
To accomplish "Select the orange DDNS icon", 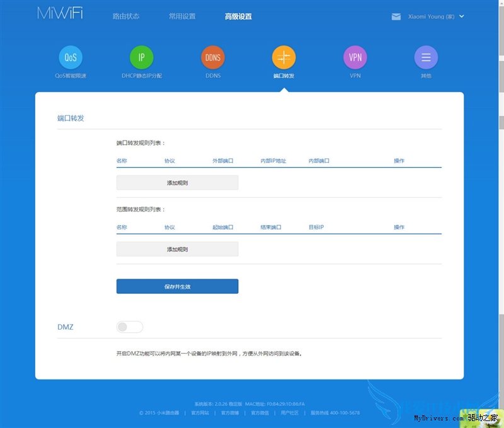I will click(x=213, y=57).
